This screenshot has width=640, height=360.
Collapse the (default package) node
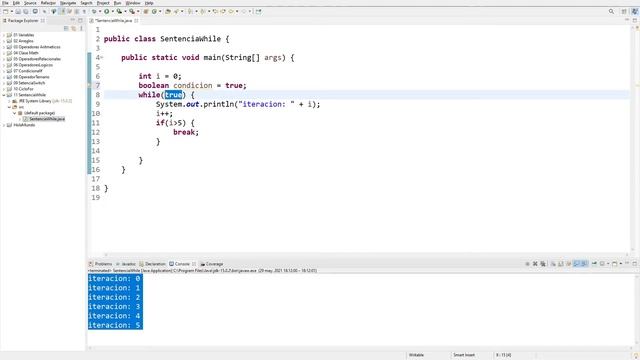(x=15, y=113)
